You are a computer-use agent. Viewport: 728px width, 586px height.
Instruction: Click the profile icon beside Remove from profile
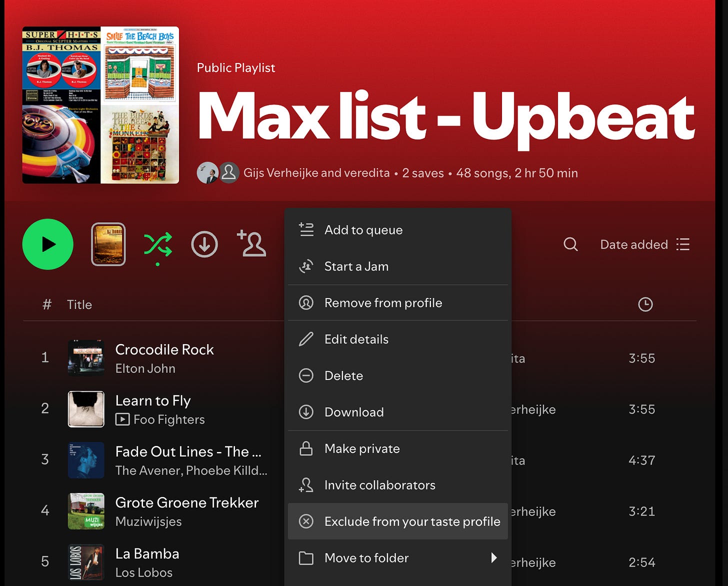tap(306, 303)
